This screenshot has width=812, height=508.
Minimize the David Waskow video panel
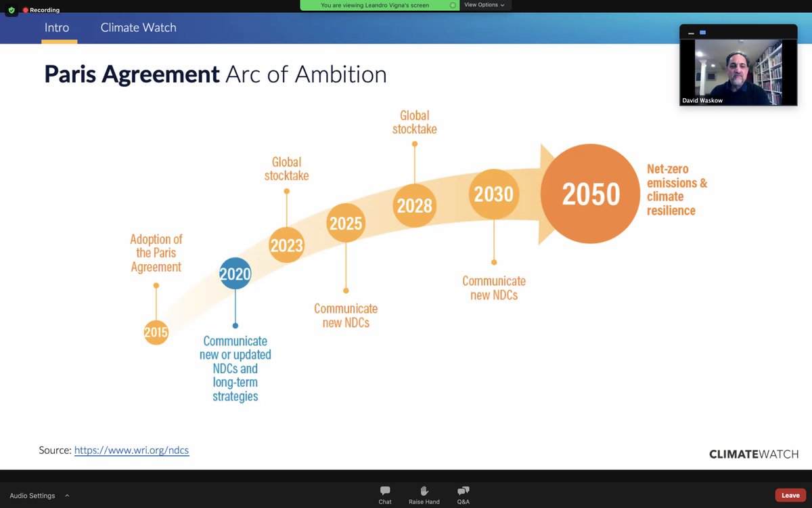691,33
